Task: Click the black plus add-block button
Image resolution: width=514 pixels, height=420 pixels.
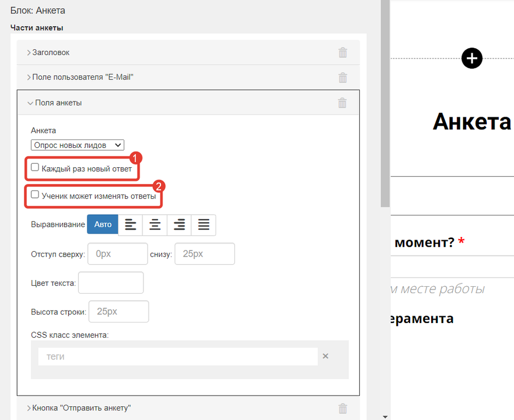Action: coord(472,58)
